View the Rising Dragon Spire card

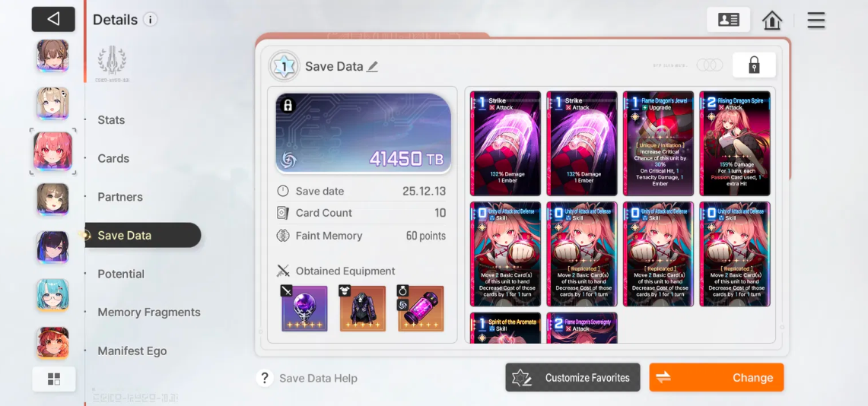(735, 144)
